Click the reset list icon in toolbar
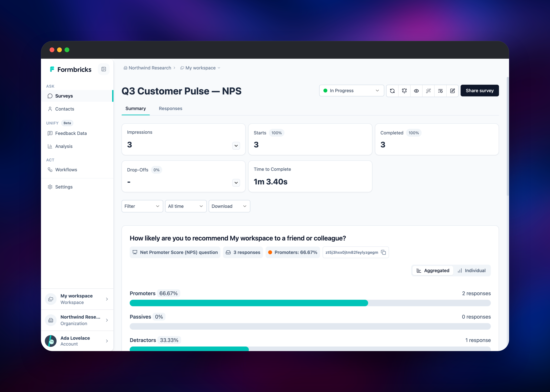Viewport: 550px width, 392px height. coord(440,91)
